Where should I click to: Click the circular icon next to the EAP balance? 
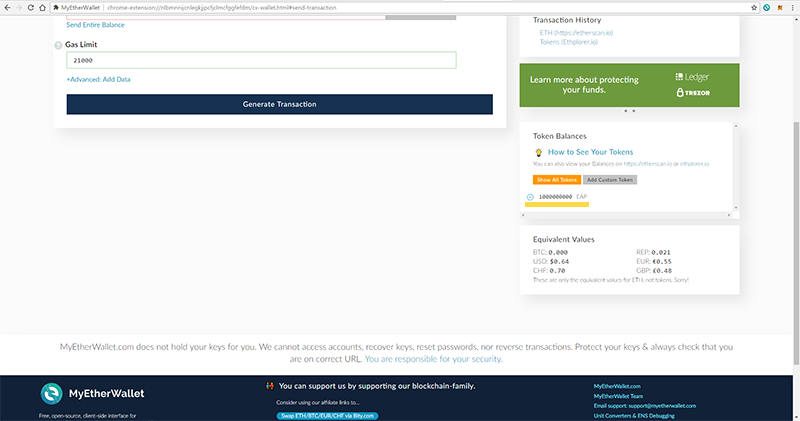point(530,197)
